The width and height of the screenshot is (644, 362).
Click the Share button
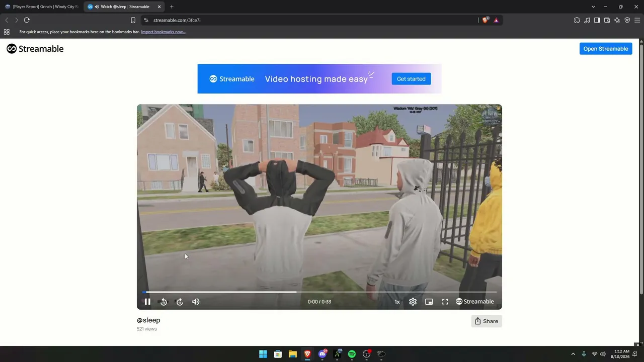487,321
